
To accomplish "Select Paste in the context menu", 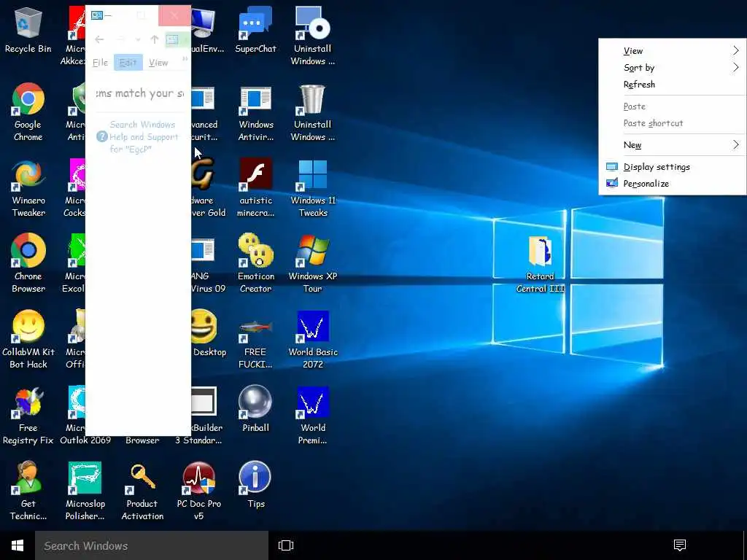I will coord(672,106).
